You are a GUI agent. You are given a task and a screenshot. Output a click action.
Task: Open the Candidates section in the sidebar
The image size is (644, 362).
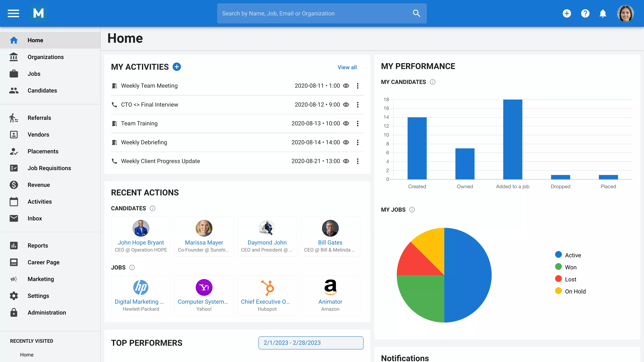point(42,90)
